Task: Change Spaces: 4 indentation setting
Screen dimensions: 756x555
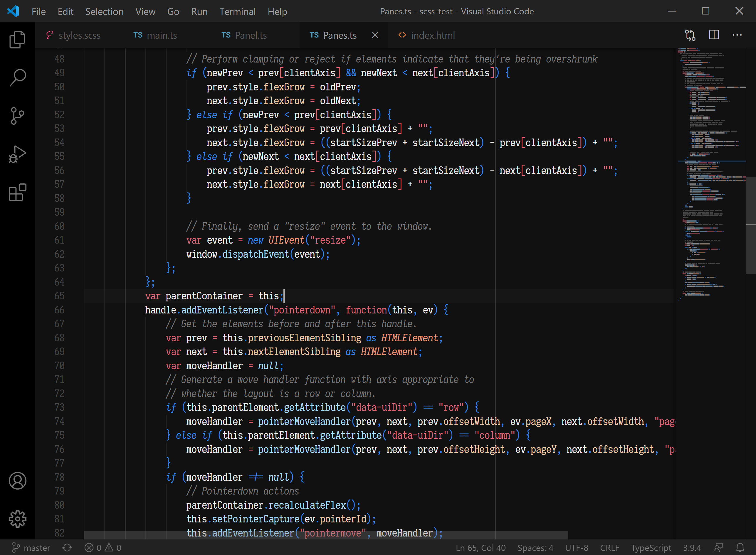Action: (x=535, y=548)
